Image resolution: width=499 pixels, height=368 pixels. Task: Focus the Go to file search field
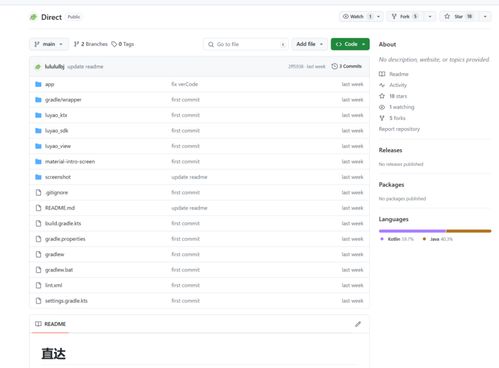[246, 44]
